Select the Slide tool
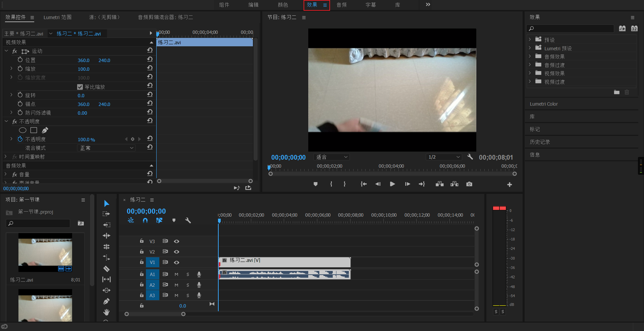The width and height of the screenshot is (644, 331). tap(106, 290)
